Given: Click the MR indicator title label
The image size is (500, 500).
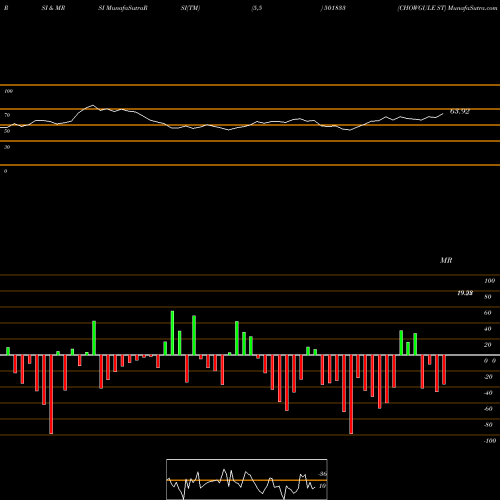Looking at the screenshot, I should point(446,260).
